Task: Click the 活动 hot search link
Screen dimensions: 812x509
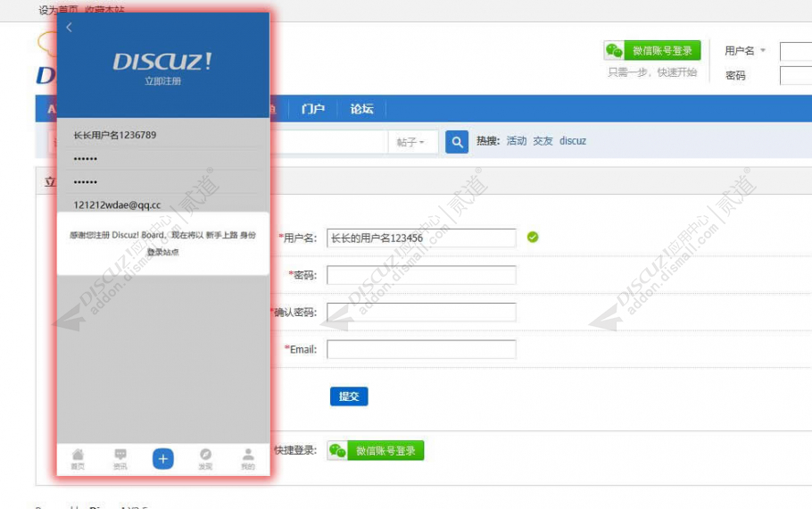Action: tap(517, 141)
